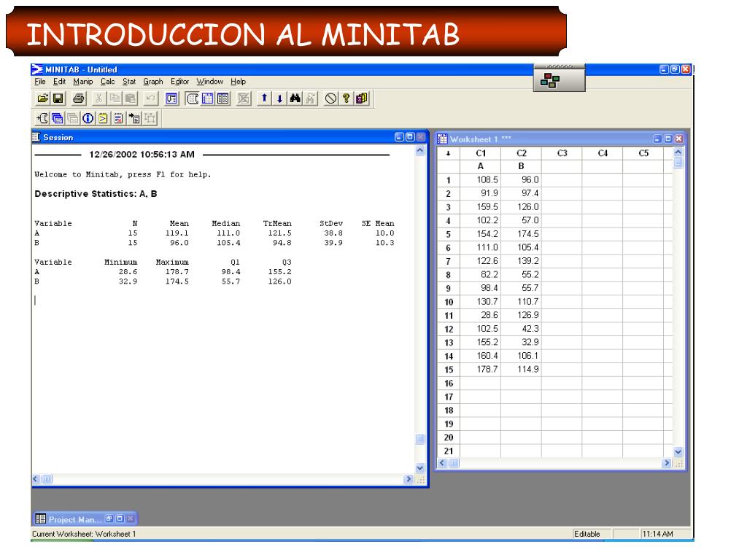Viewport: 747px width, 560px height.
Task: Open the File menu
Action: pos(40,82)
